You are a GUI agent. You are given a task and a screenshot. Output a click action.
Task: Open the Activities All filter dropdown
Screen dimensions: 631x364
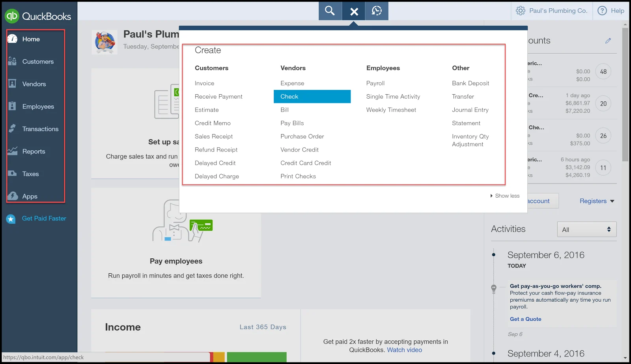587,230
